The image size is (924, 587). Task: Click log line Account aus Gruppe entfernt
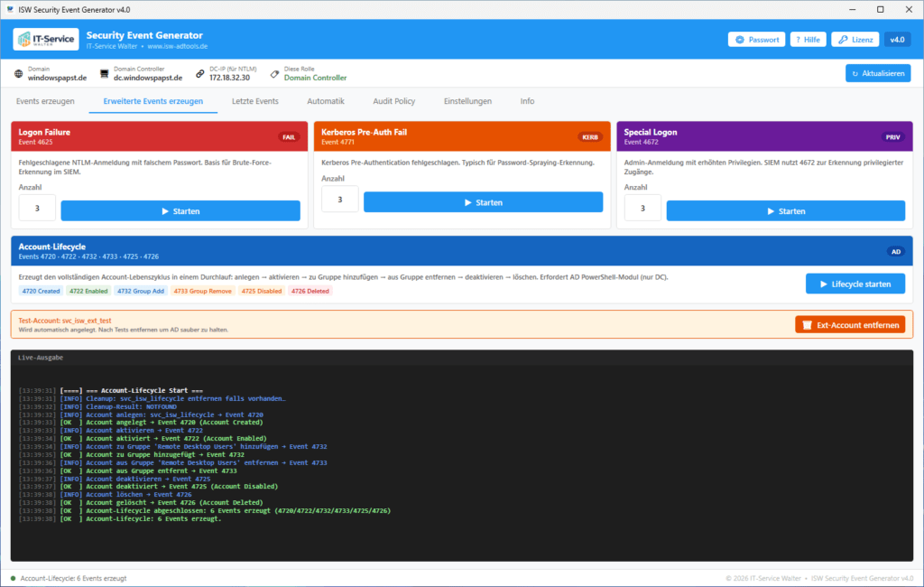pos(128,471)
